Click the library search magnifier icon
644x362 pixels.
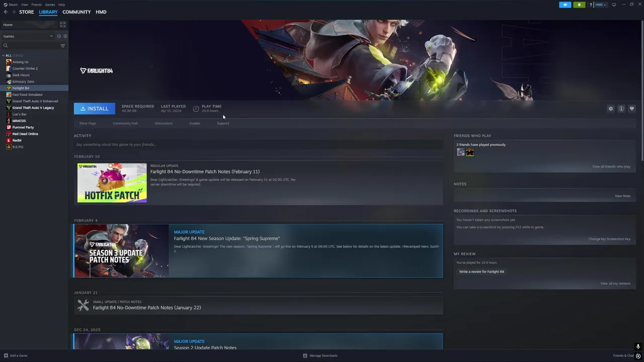coord(6,46)
